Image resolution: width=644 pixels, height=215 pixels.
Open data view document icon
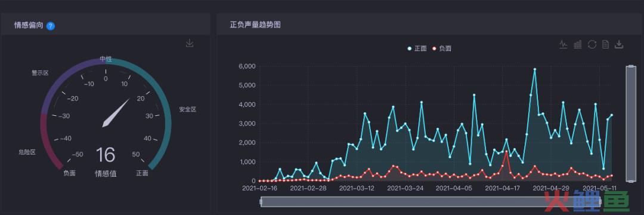605,44
